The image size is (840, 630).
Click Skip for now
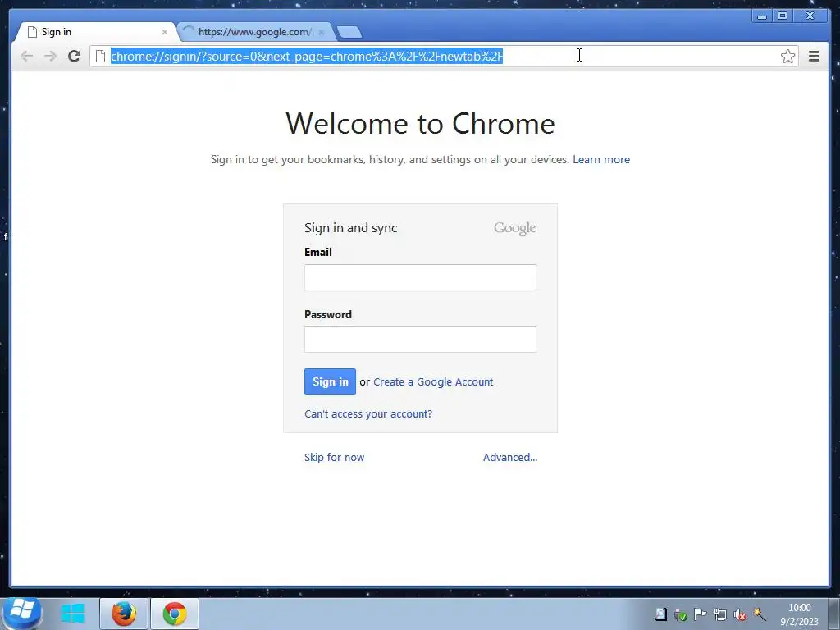click(x=335, y=458)
